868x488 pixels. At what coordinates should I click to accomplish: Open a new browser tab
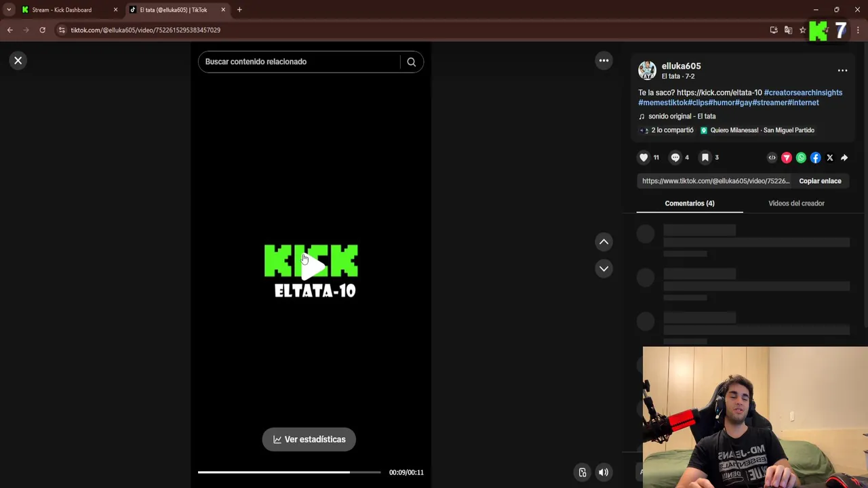239,10
